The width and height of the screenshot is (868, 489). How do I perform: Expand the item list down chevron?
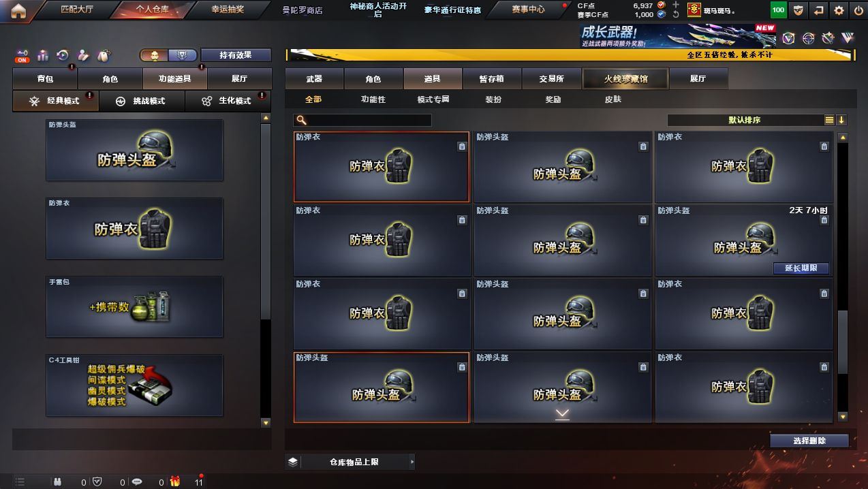562,413
